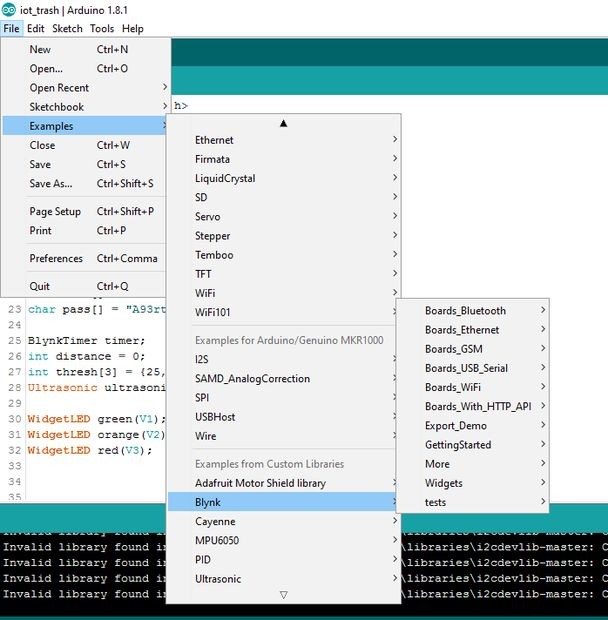Open Adafruit Motor Shield library examples
608x620 pixels.
pos(282,483)
